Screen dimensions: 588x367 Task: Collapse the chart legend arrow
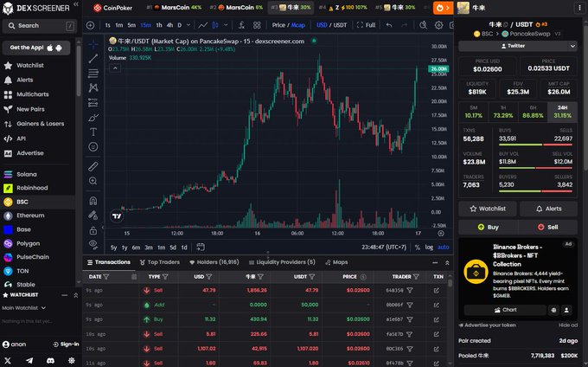[115, 68]
